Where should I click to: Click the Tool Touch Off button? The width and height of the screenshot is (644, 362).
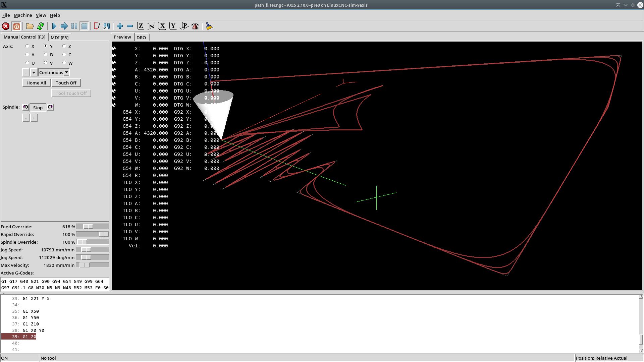click(x=71, y=93)
